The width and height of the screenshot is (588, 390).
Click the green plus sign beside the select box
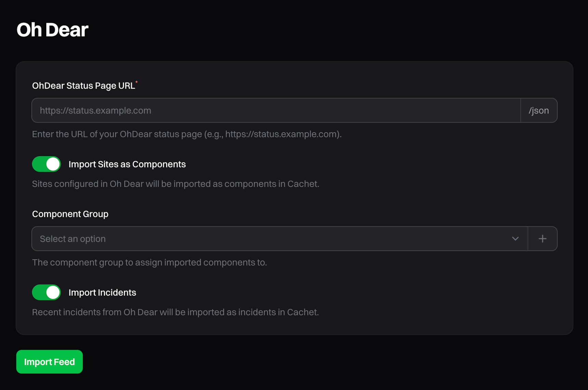tap(542, 238)
